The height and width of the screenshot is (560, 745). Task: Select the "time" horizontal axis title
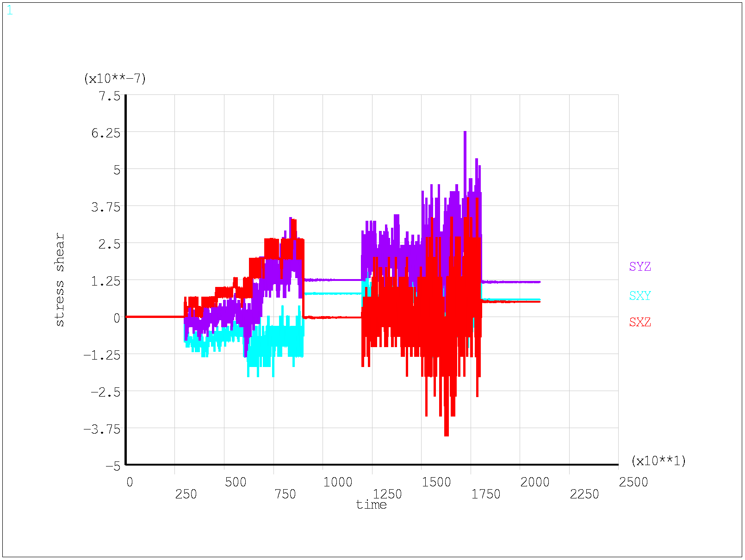coord(371,504)
